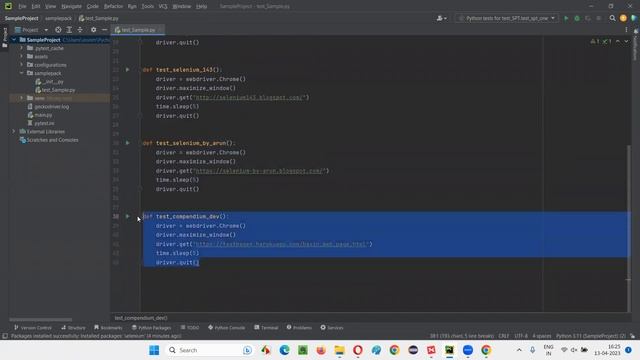The image size is (640, 360).
Task: Run test_selenium_143 via gutter arrow
Action: pyautogui.click(x=127, y=70)
